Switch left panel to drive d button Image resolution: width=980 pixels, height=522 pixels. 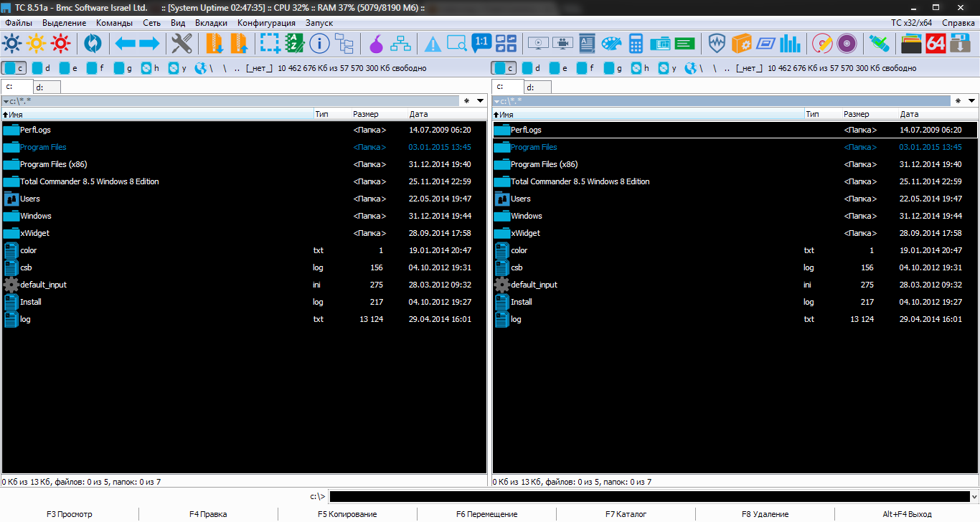[x=42, y=68]
